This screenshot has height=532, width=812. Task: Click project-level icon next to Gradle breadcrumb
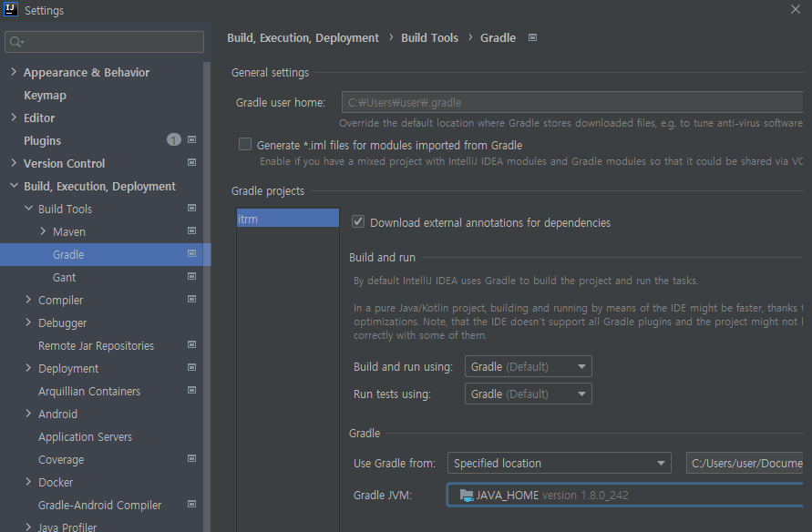pyautogui.click(x=532, y=37)
